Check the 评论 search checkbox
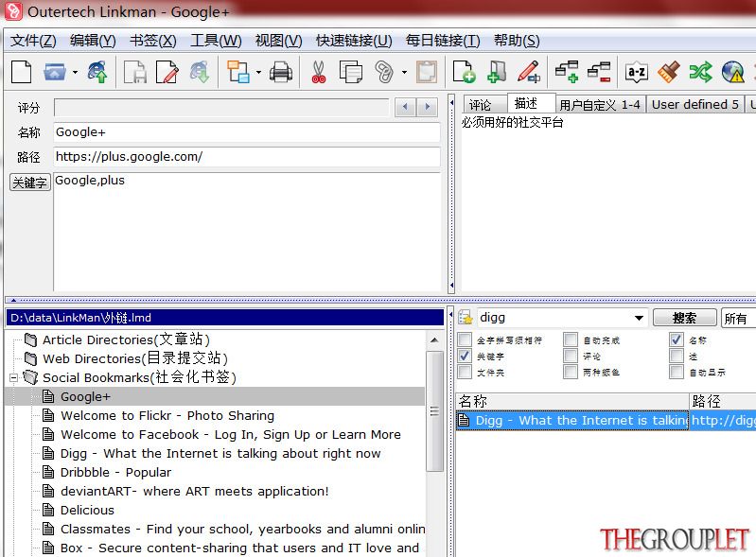756x557 pixels. click(571, 357)
